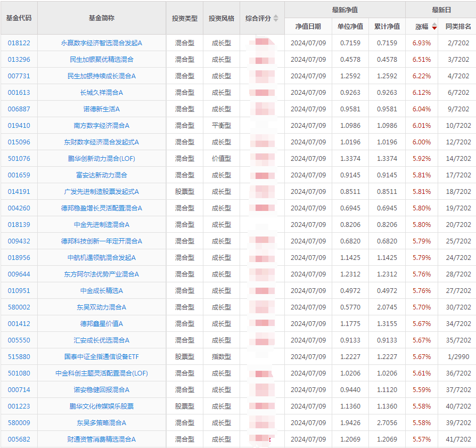Open 东财数字经济混合发起式A fund link
The width and height of the screenshot is (476, 448).
101,142
